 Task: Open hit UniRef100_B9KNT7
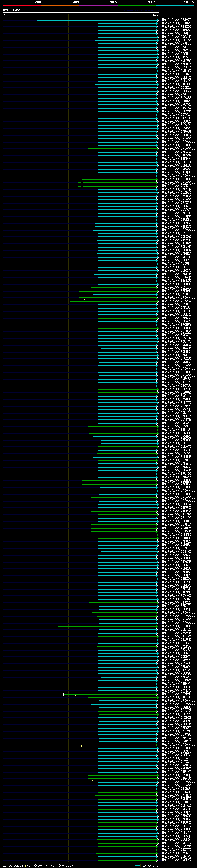pos(177,799)
